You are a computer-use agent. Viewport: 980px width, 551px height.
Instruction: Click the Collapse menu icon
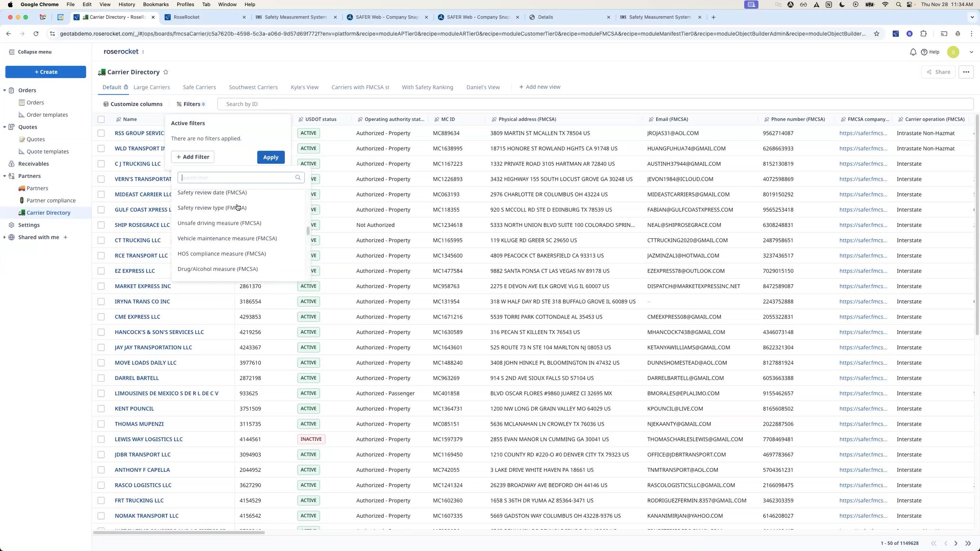point(11,52)
